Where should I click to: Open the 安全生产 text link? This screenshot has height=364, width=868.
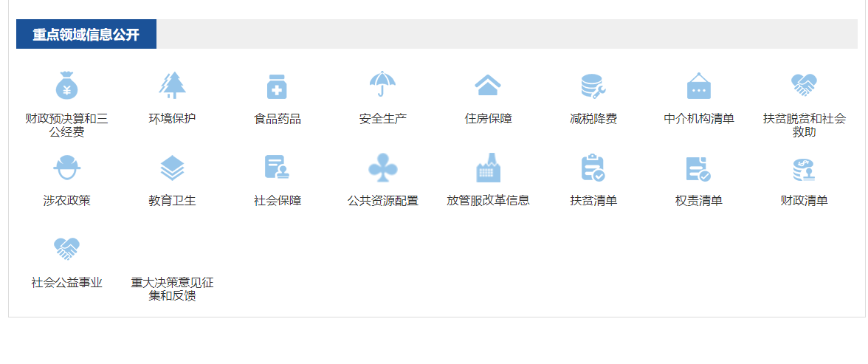(382, 119)
